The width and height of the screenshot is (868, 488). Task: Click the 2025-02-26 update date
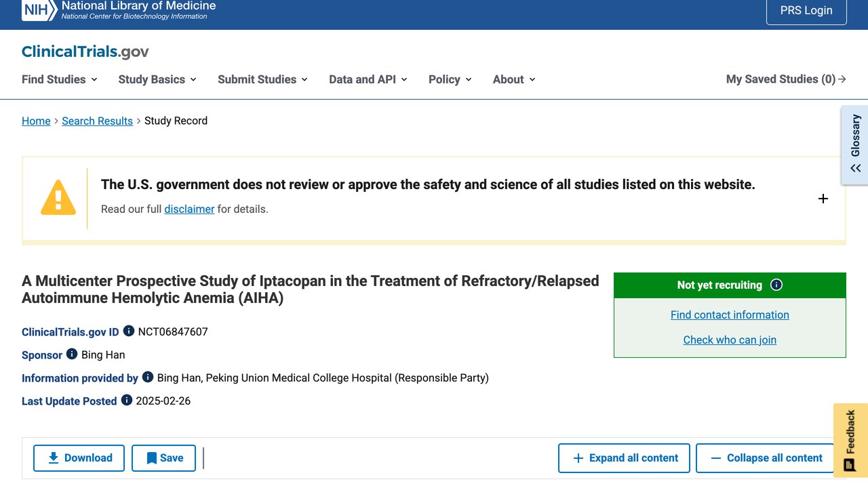pos(163,401)
